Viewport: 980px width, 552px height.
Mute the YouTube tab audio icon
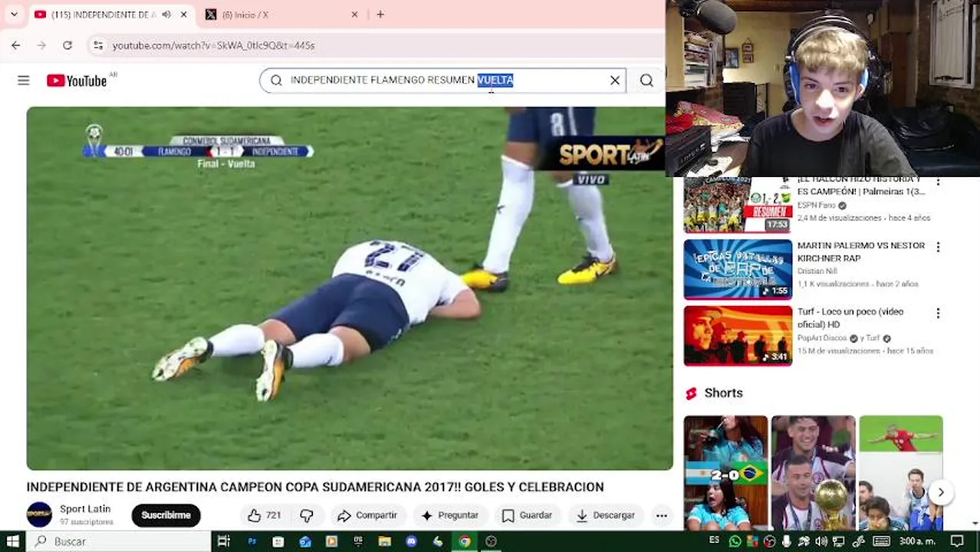[166, 15]
